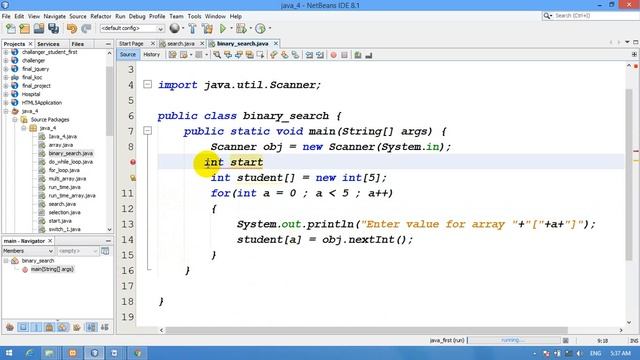Click the Shift Line Right icon
The height and width of the screenshot is (360, 640).
tap(320, 55)
